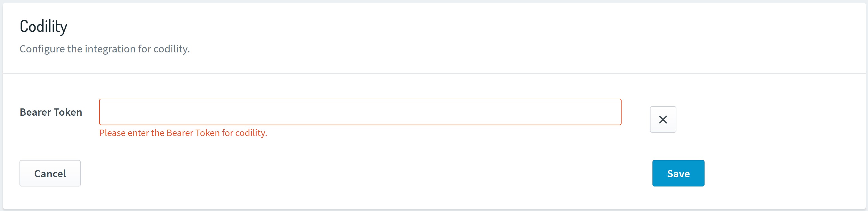Screen dimensions: 868x211
Task: Cancel the Codility configuration
Action: (50, 173)
